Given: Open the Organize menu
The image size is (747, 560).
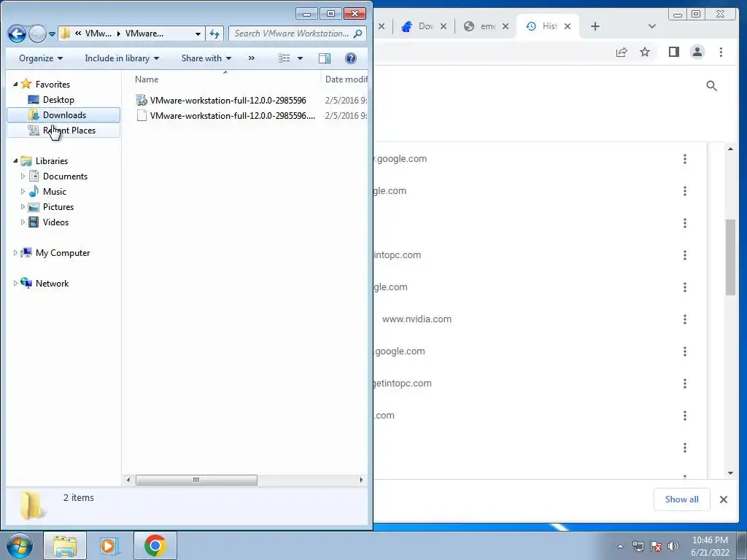Looking at the screenshot, I should [41, 58].
